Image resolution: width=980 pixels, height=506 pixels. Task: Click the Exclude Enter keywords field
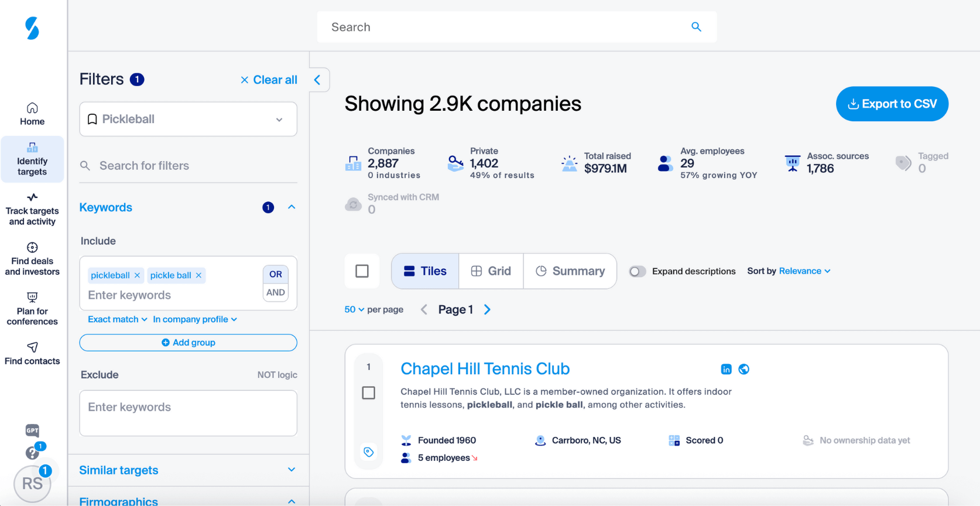[188, 413]
